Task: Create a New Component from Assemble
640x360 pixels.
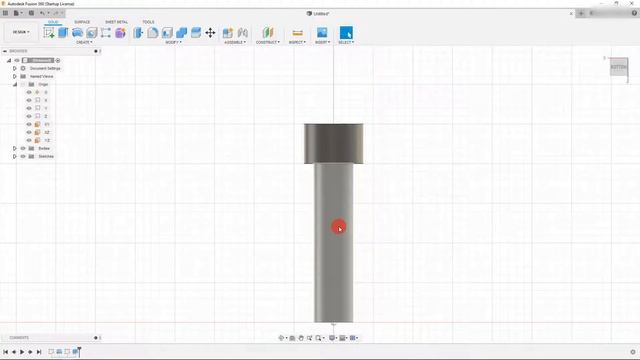Action: click(x=228, y=33)
